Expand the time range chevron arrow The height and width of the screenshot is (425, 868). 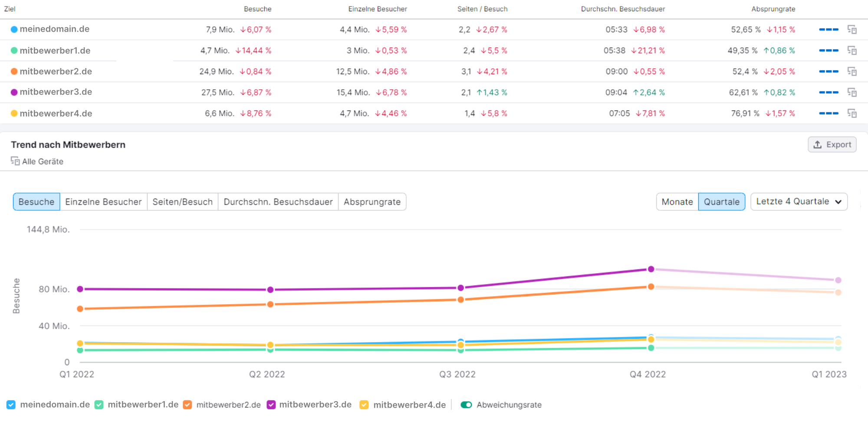(838, 202)
